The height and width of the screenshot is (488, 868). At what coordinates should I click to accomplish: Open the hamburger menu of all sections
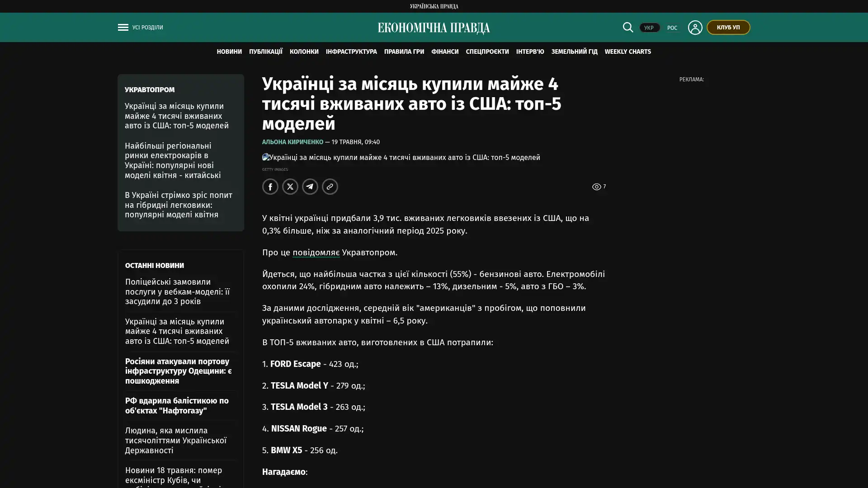click(123, 28)
